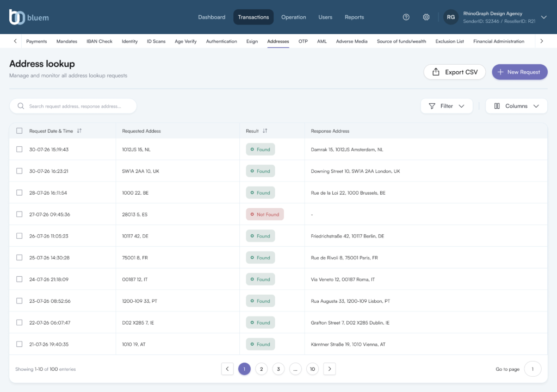The width and height of the screenshot is (557, 392).
Task: Expand the account dropdown chevron
Action: 543,17
